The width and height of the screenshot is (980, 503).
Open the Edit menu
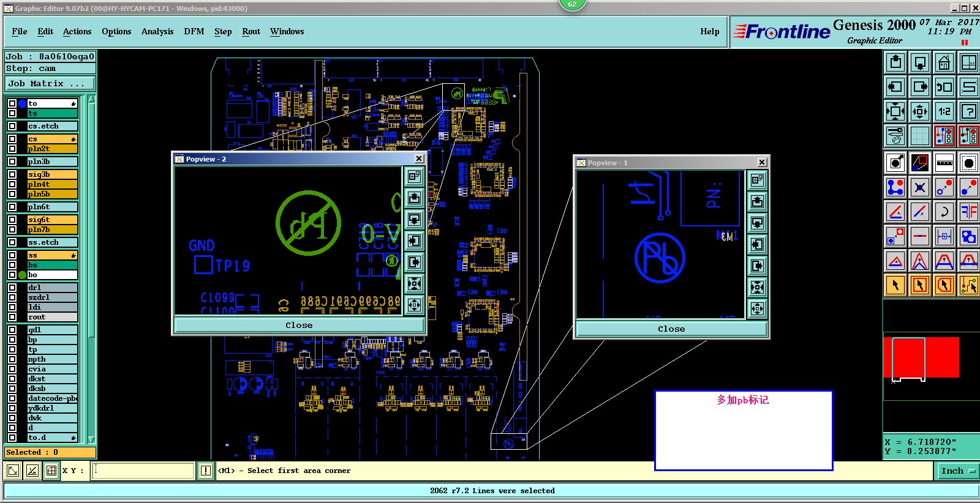(45, 31)
